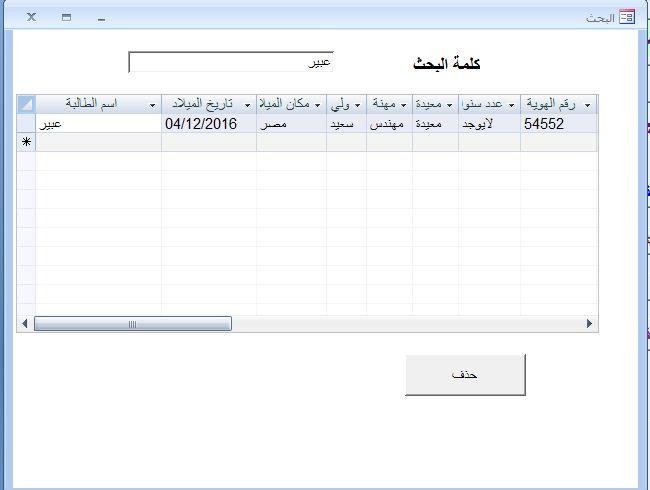Open dropdown arrow of اسم الطالبة column
The width and height of the screenshot is (650, 490).
[x=153, y=105]
